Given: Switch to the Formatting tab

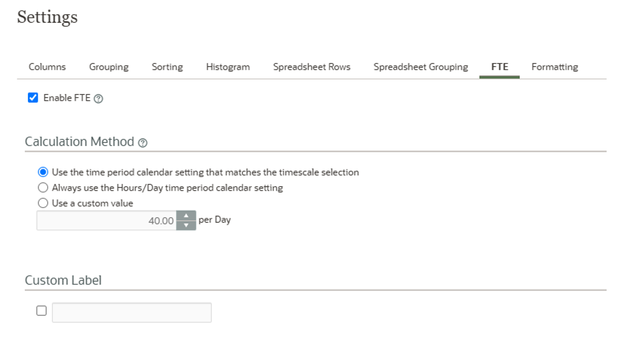Looking at the screenshot, I should (x=555, y=67).
